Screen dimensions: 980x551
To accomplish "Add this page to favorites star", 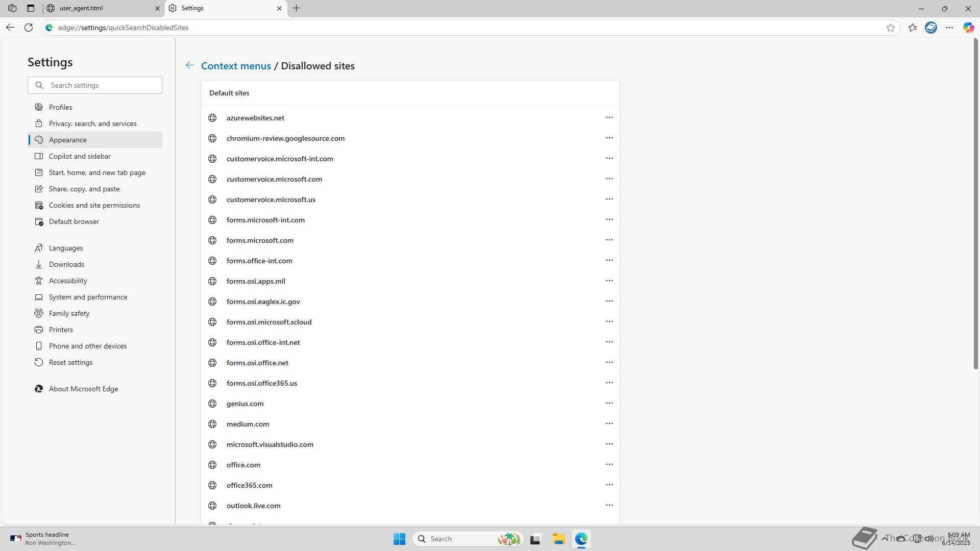I will point(890,28).
